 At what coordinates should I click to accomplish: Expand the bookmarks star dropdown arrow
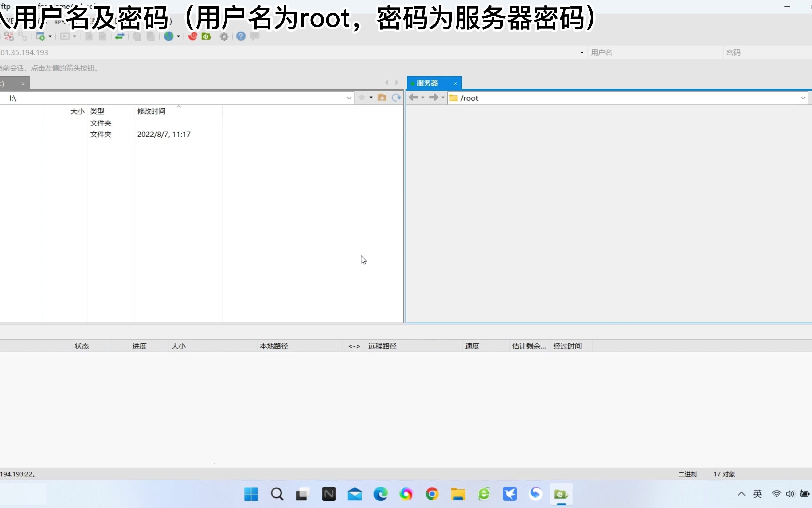pos(371,97)
